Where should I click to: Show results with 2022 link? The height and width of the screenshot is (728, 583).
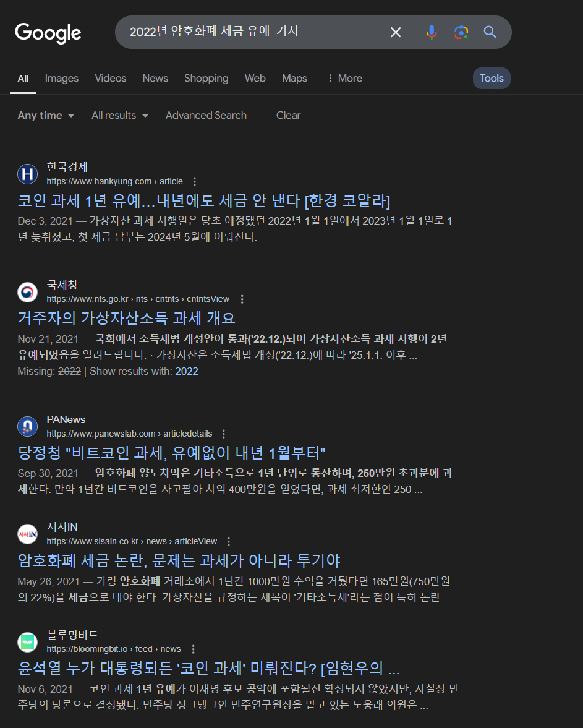186,372
